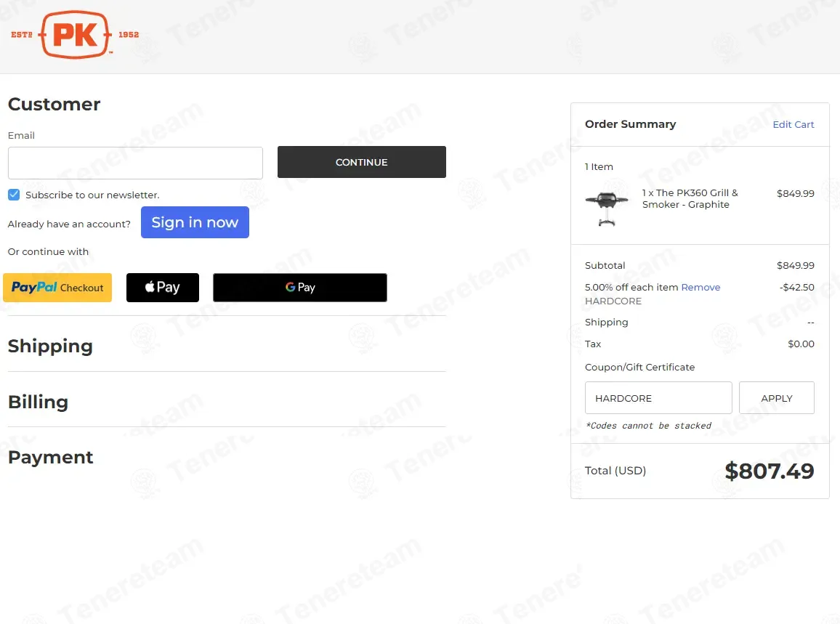Click the coupon code field with HARDCORE

[658, 398]
